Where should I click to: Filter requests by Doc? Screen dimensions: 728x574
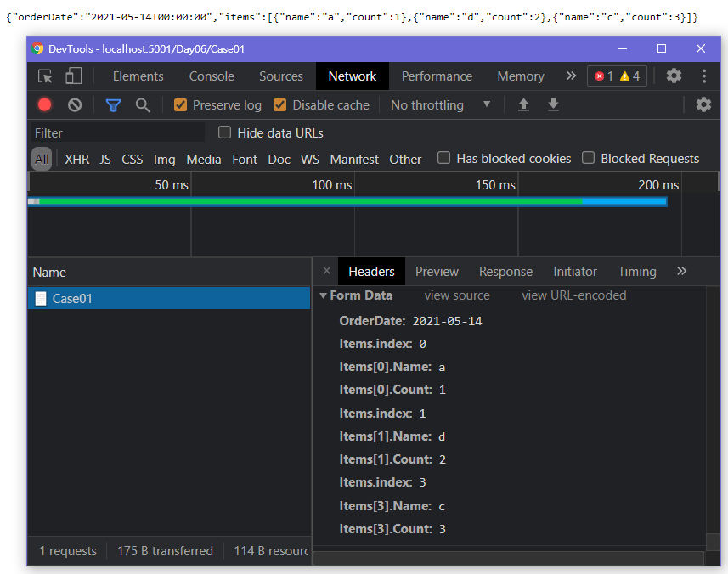point(279,159)
